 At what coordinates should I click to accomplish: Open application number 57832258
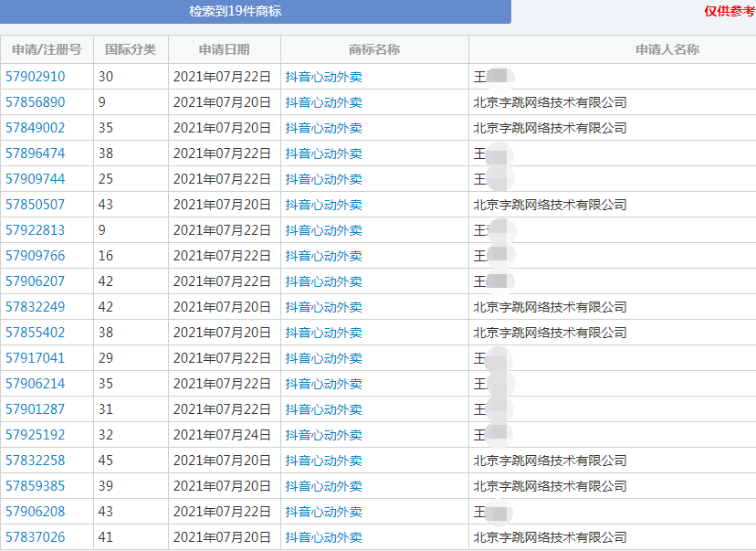(x=36, y=461)
